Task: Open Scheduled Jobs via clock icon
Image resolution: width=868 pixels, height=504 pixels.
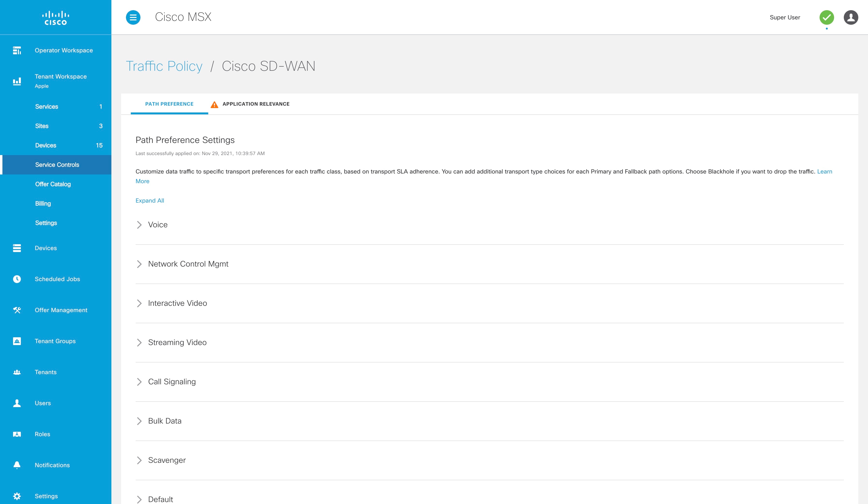Action: click(17, 279)
